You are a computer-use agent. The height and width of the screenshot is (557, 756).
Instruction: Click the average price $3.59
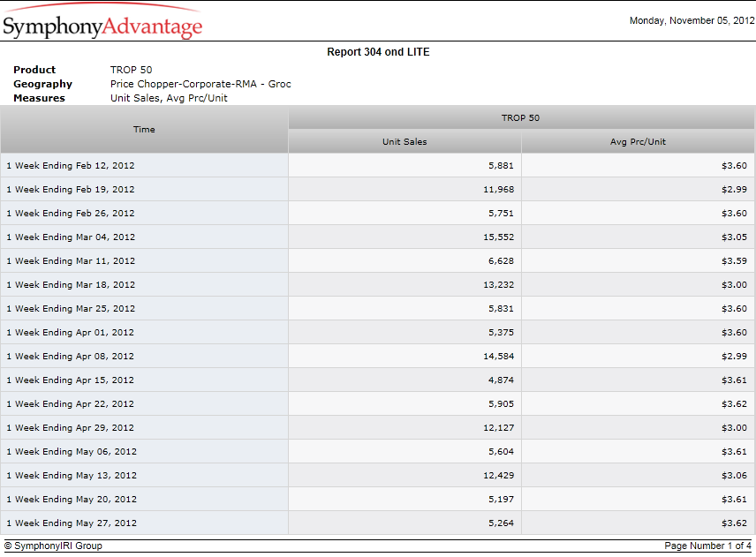click(734, 261)
